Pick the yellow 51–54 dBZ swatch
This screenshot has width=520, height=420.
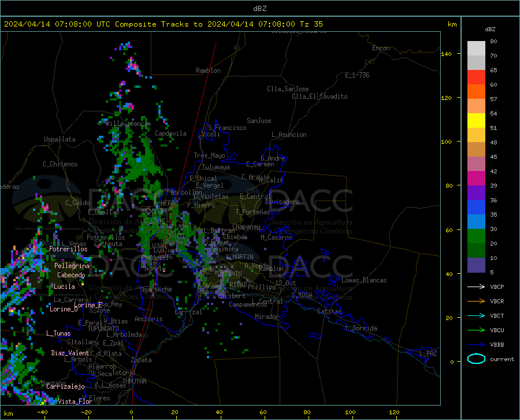[x=476, y=121]
